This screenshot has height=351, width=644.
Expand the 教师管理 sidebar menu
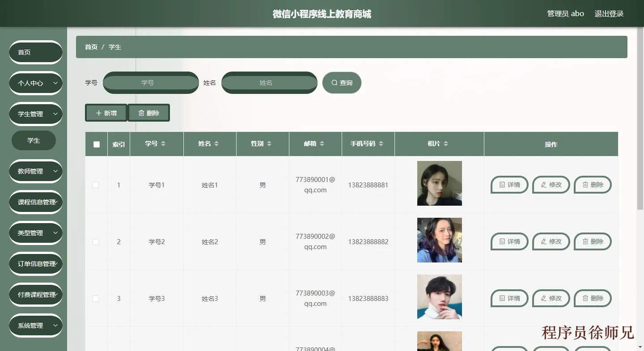[36, 171]
